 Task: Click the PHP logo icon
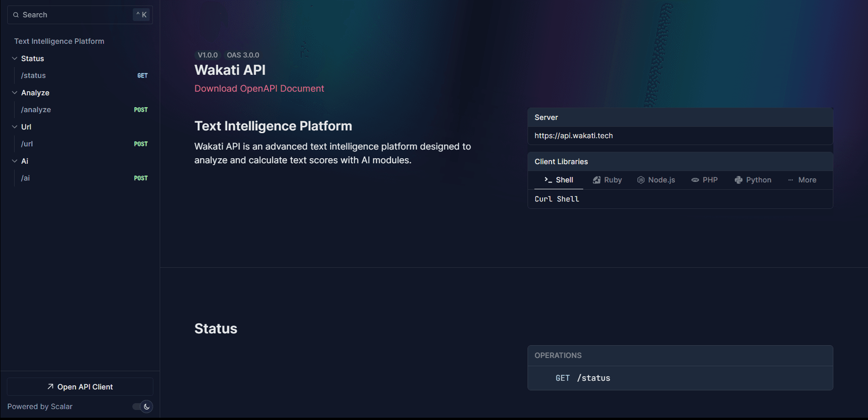(x=695, y=180)
